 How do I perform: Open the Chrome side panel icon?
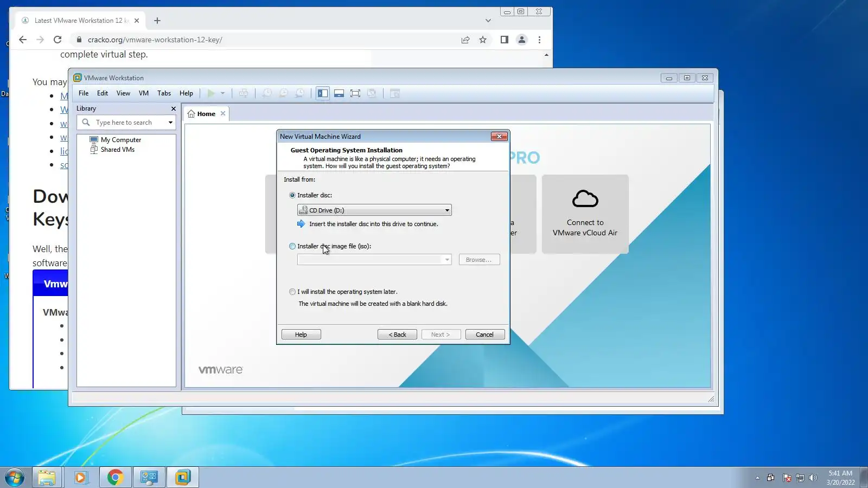pyautogui.click(x=505, y=40)
